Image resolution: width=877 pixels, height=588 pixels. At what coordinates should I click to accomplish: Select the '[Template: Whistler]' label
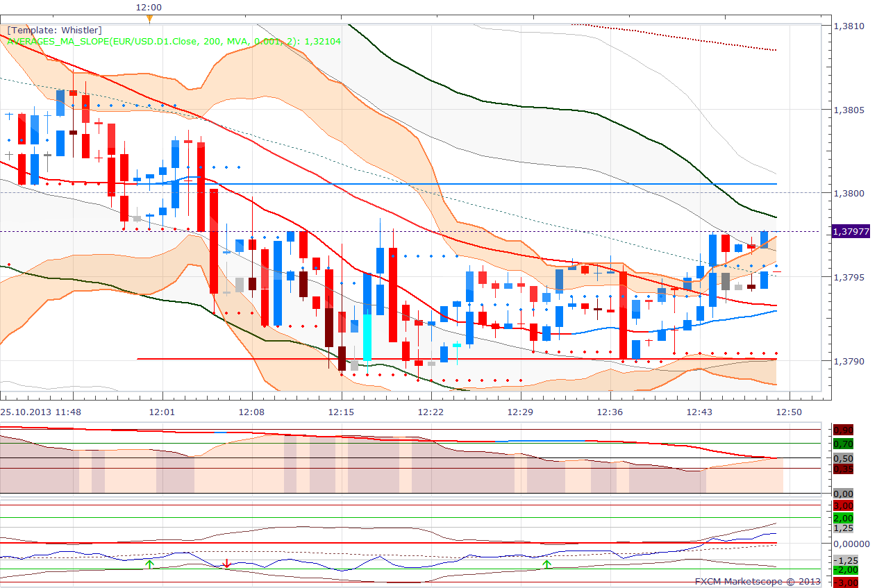(x=54, y=30)
